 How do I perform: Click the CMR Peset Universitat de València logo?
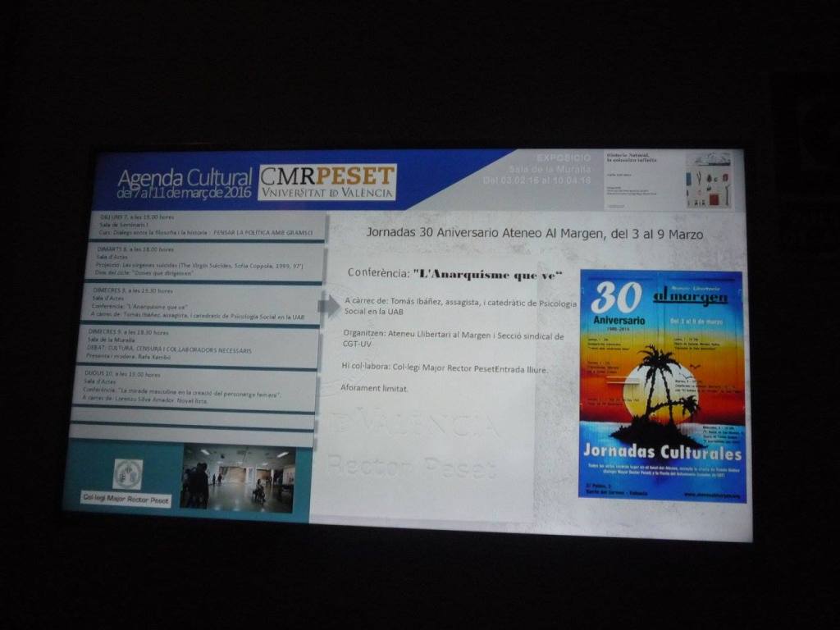point(327,181)
